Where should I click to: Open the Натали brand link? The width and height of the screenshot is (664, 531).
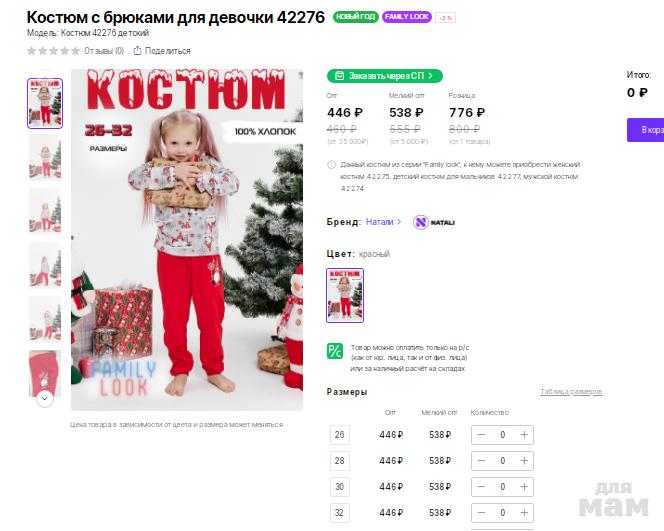(383, 222)
